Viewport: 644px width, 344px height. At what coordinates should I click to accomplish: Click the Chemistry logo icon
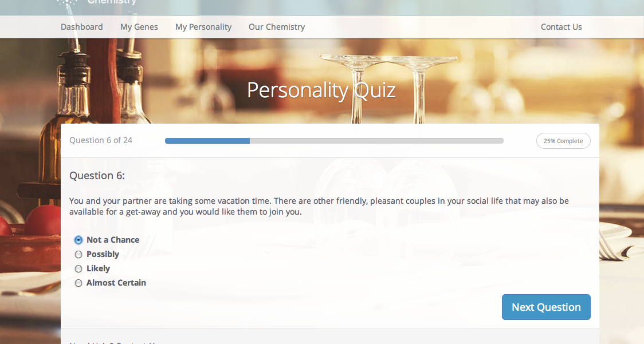click(x=66, y=2)
